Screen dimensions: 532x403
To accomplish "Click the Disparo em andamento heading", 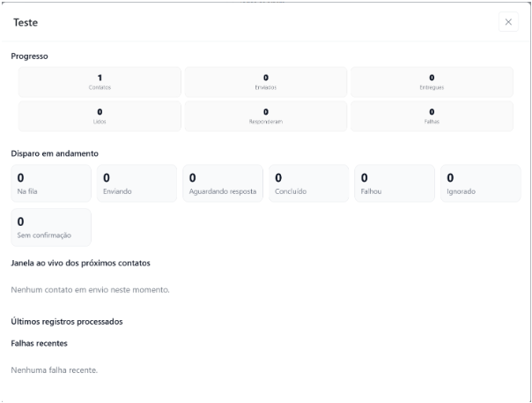I will tap(55, 153).
